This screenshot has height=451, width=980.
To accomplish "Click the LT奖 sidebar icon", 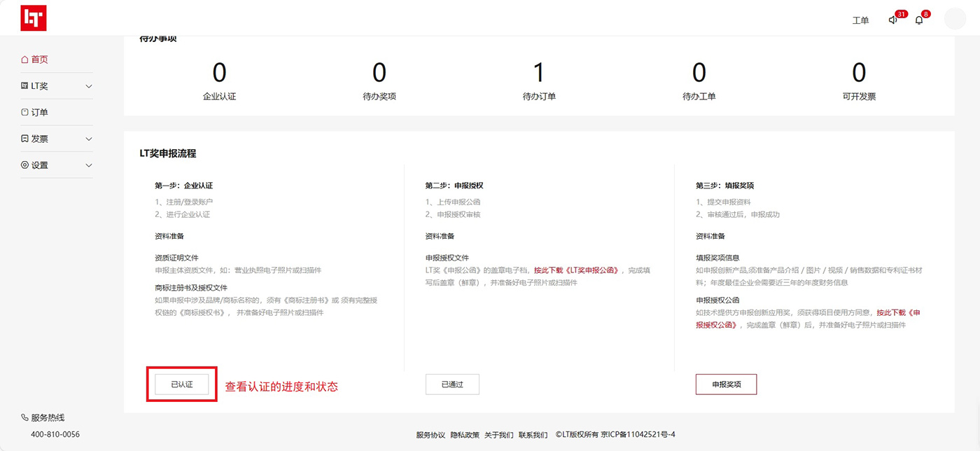I will tap(25, 86).
